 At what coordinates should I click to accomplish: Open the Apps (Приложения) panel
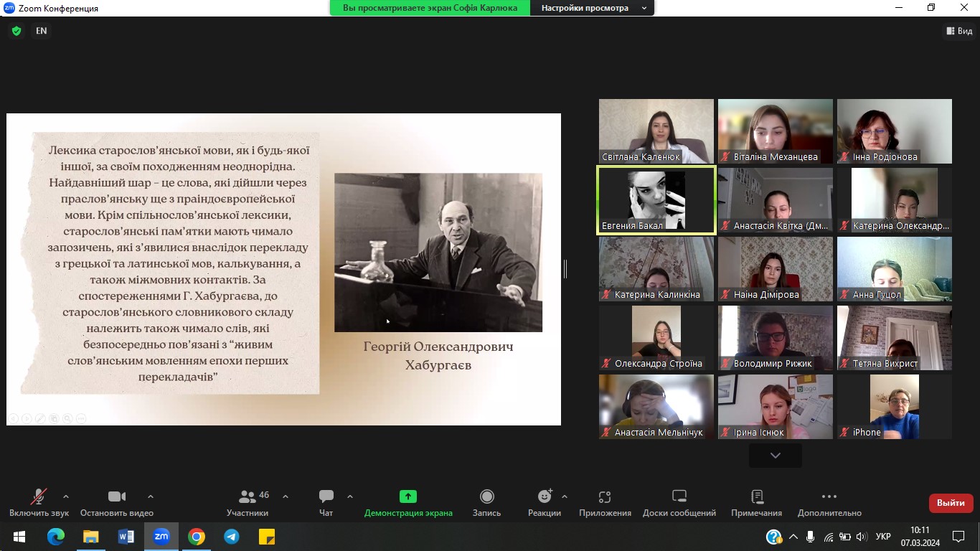[x=605, y=501]
